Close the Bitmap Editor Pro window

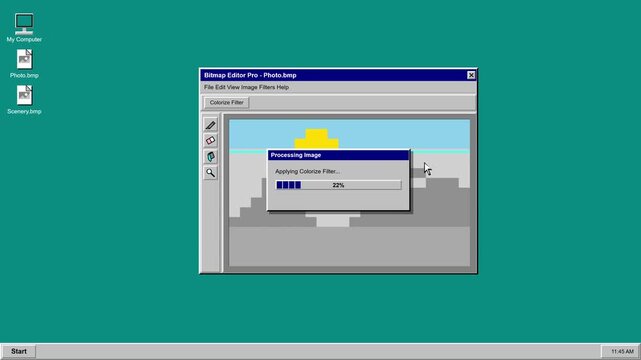pos(471,75)
